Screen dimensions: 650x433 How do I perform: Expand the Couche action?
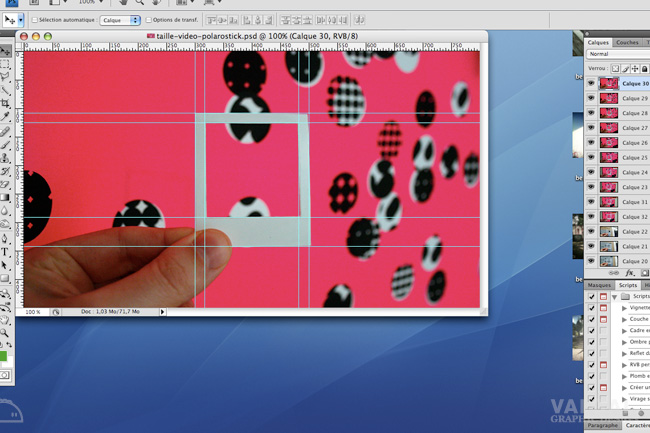click(624, 319)
